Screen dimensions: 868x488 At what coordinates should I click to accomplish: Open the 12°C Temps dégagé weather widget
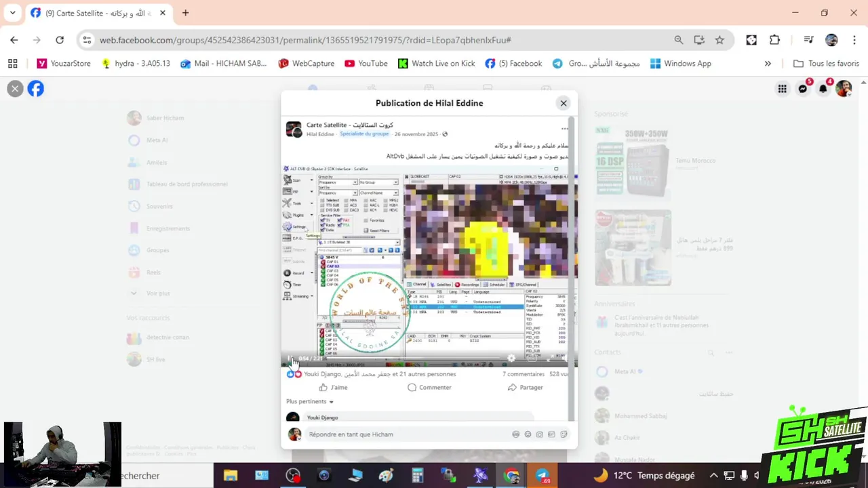(644, 476)
